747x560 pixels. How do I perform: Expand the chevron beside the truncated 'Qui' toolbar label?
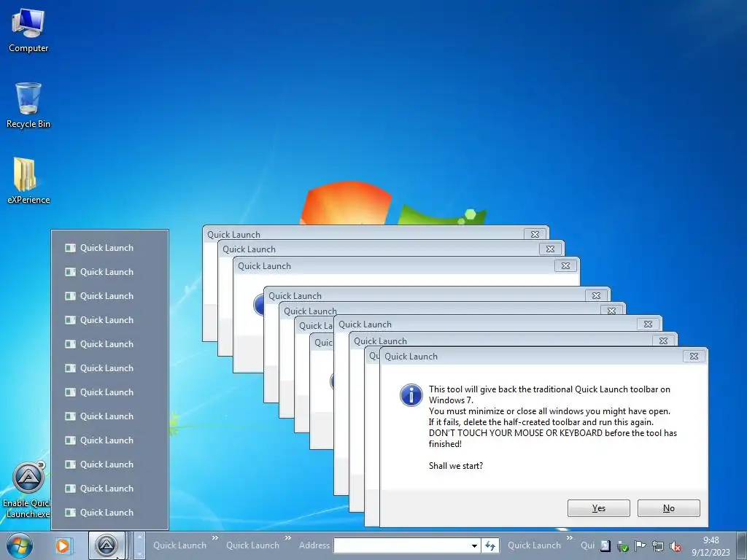click(569, 537)
